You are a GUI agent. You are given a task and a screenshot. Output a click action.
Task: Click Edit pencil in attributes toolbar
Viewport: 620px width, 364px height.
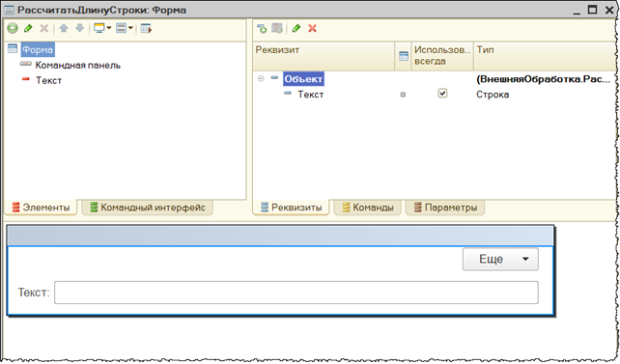(296, 28)
